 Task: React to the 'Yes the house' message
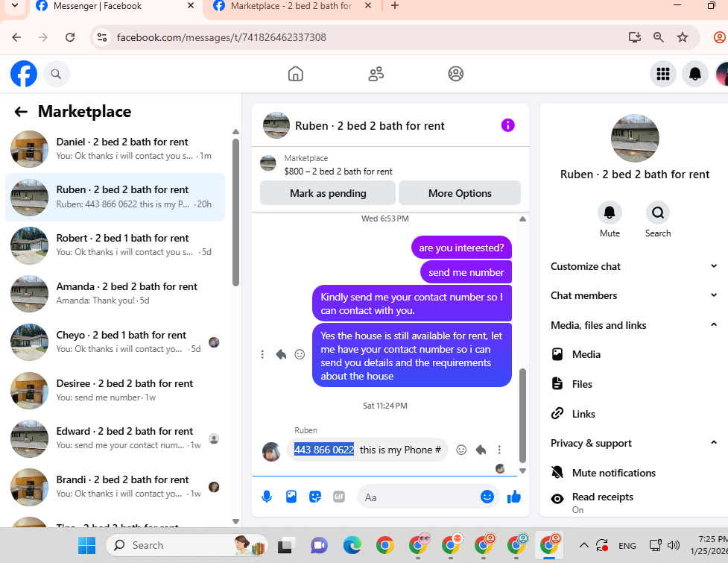click(x=300, y=354)
